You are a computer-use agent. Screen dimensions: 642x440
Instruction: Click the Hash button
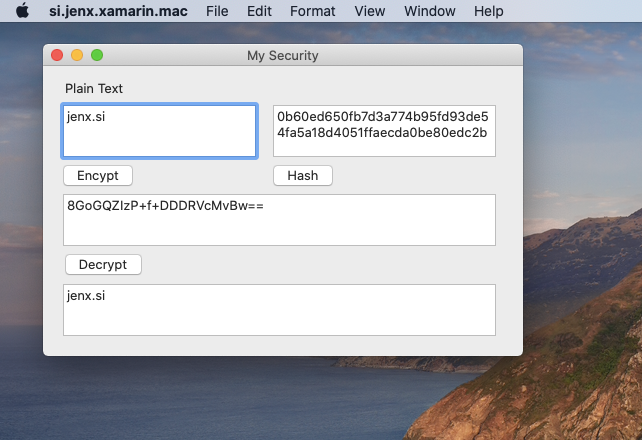(x=303, y=176)
